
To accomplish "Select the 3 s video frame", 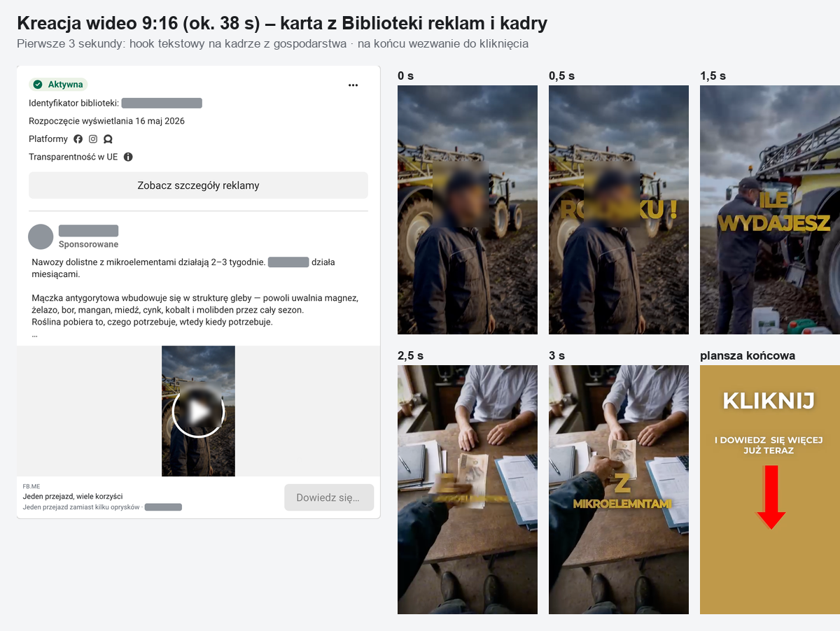I will 619,490.
